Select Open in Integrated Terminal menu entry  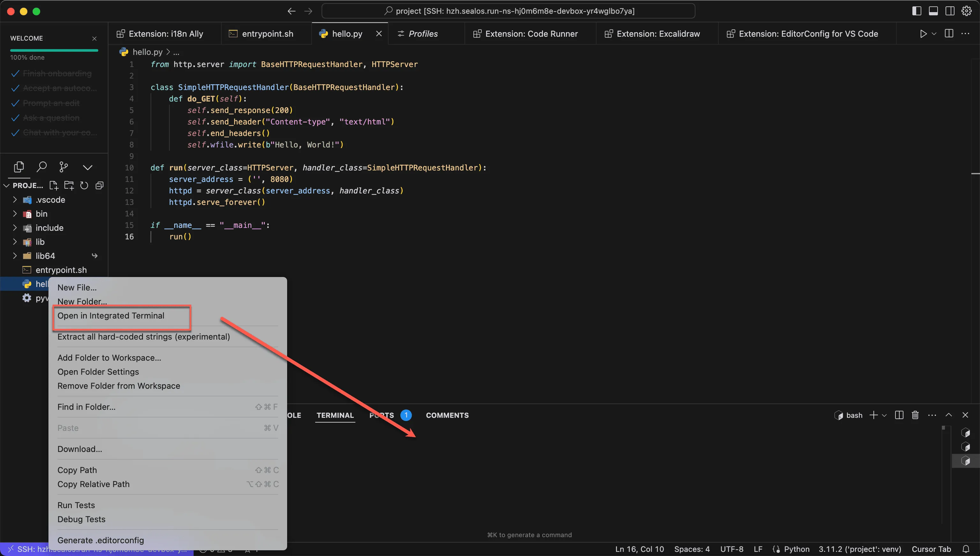[111, 316]
